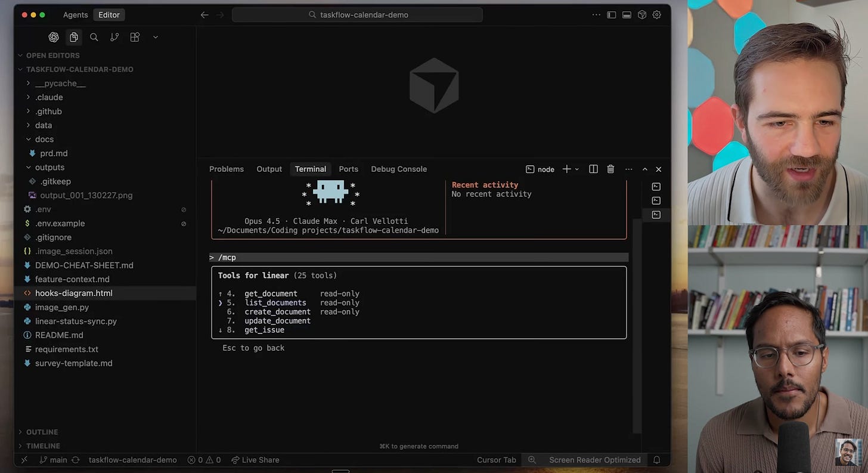Collapse the Open Editors section

pos(53,55)
